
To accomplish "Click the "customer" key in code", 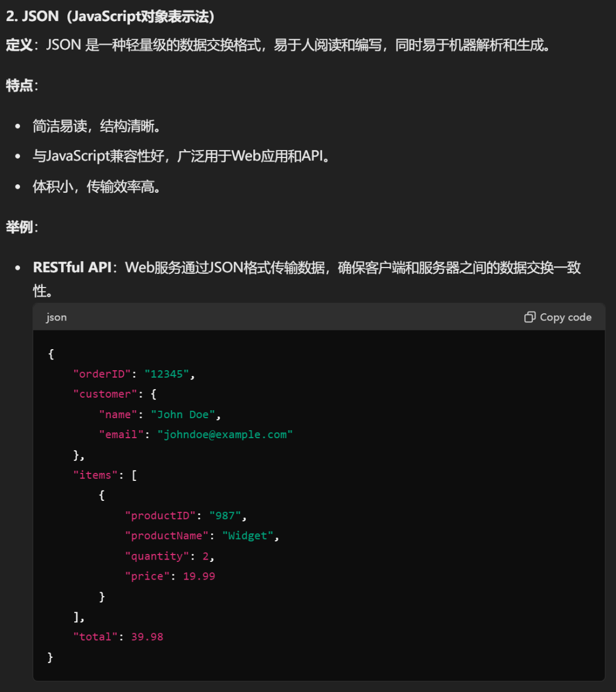I will point(106,394).
